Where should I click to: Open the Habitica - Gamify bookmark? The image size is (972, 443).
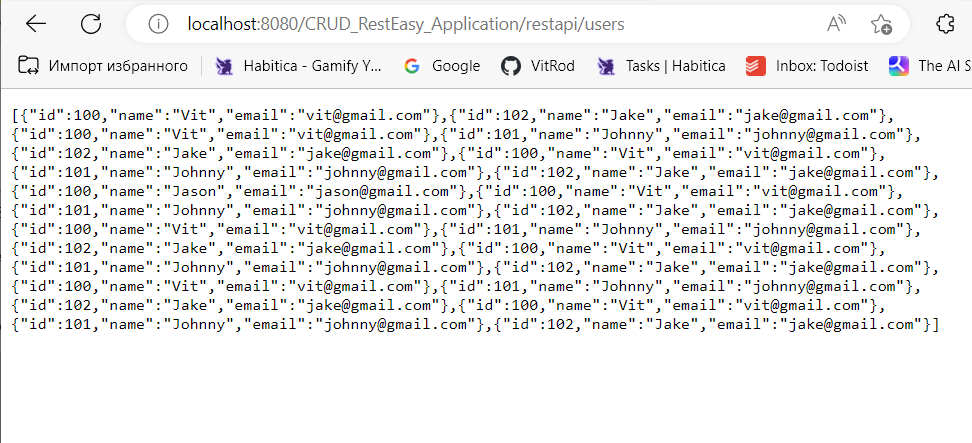[x=299, y=65]
